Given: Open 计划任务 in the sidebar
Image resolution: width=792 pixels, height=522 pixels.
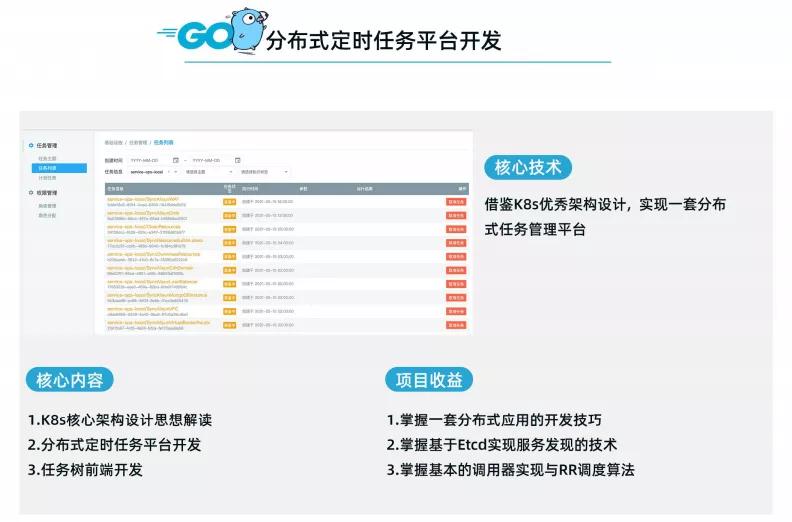Looking at the screenshot, I should 48,178.
